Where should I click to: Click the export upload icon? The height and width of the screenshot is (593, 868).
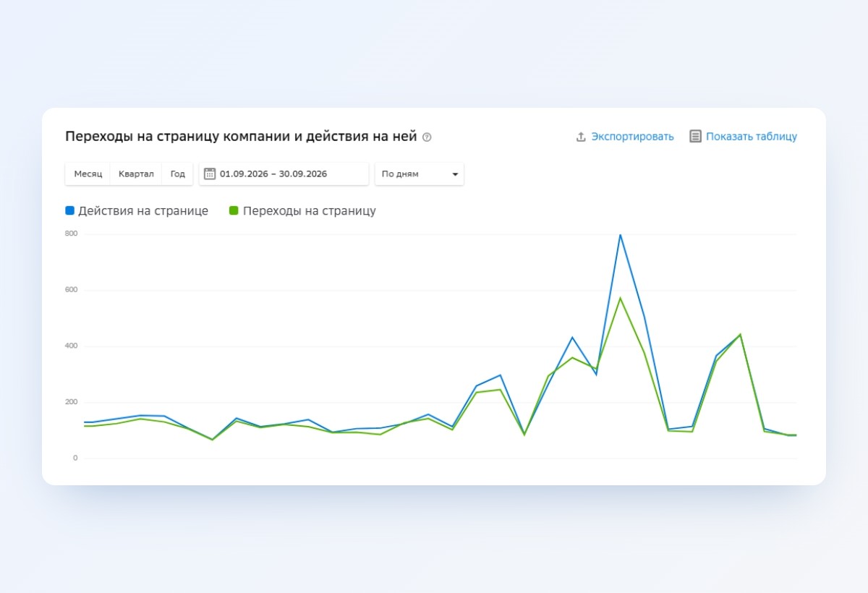581,137
